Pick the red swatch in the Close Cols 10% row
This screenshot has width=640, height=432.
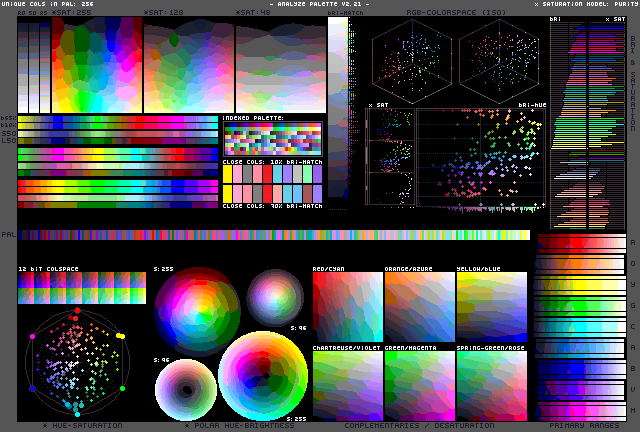click(x=267, y=174)
